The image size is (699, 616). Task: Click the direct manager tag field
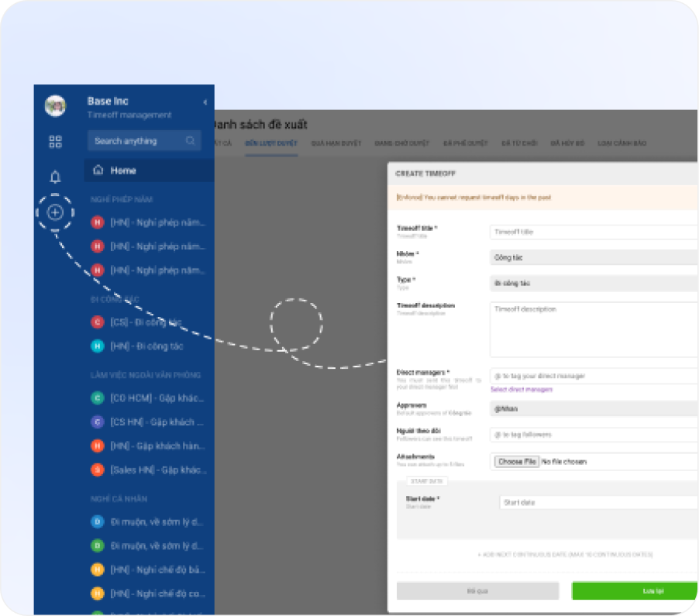pyautogui.click(x=594, y=376)
